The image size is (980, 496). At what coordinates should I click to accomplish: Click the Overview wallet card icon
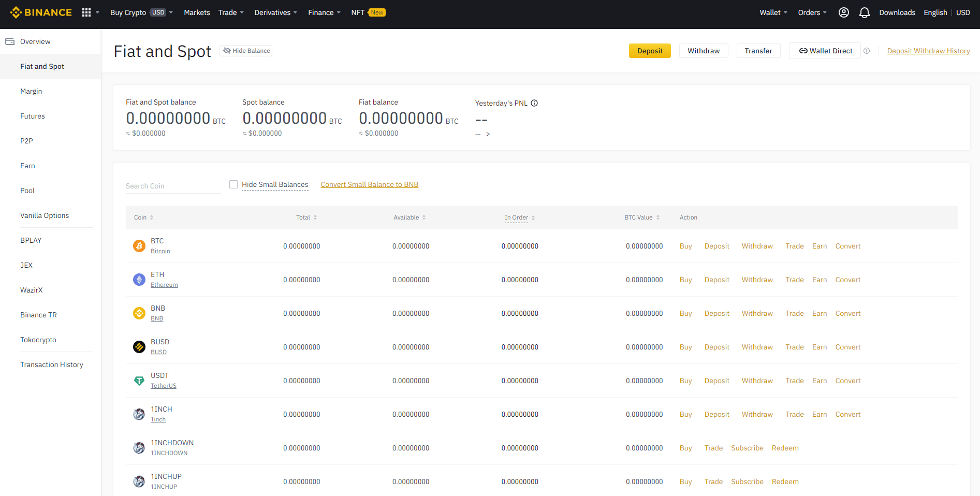(x=10, y=41)
